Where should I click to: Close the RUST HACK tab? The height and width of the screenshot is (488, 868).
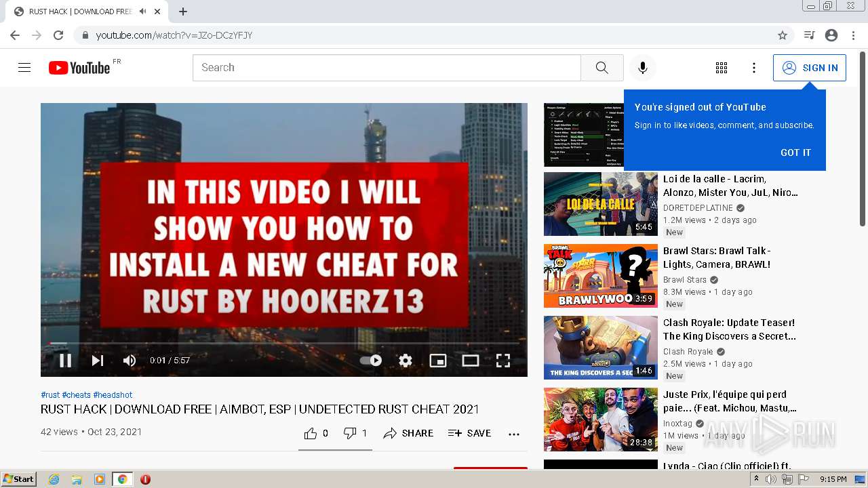point(157,12)
